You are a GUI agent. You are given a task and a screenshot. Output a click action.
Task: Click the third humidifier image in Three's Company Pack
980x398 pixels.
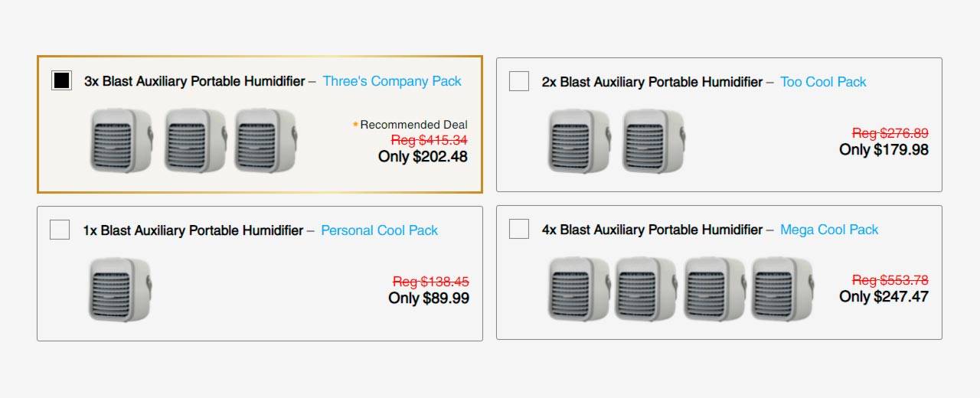pos(265,140)
